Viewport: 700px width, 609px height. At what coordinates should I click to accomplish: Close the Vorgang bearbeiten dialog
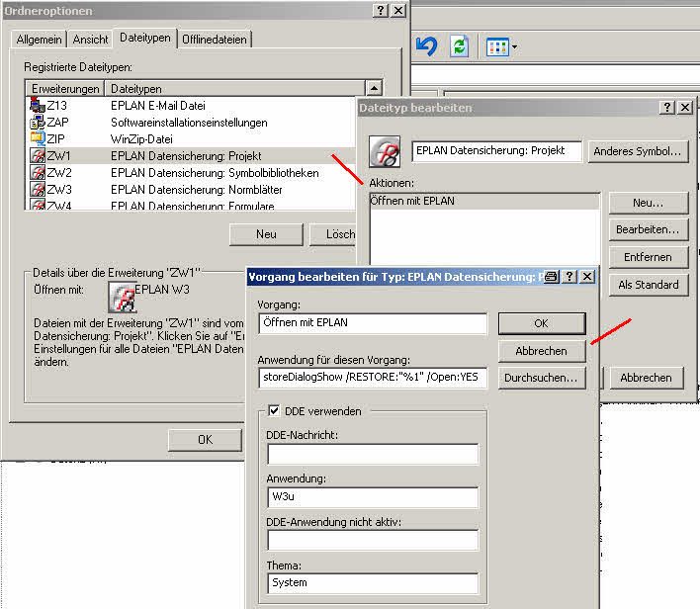(x=587, y=277)
